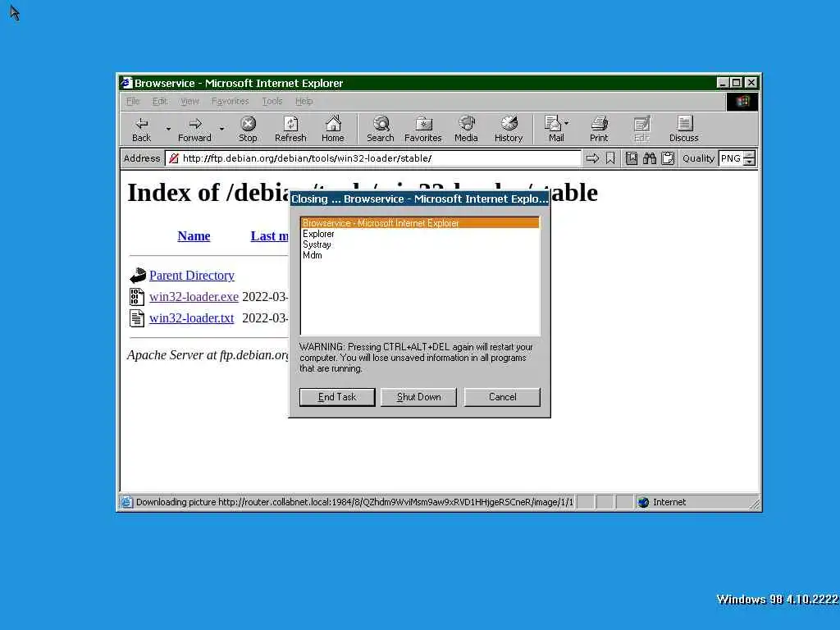Click the window resize grip in the status bar
The height and width of the screenshot is (630, 840).
point(755,503)
